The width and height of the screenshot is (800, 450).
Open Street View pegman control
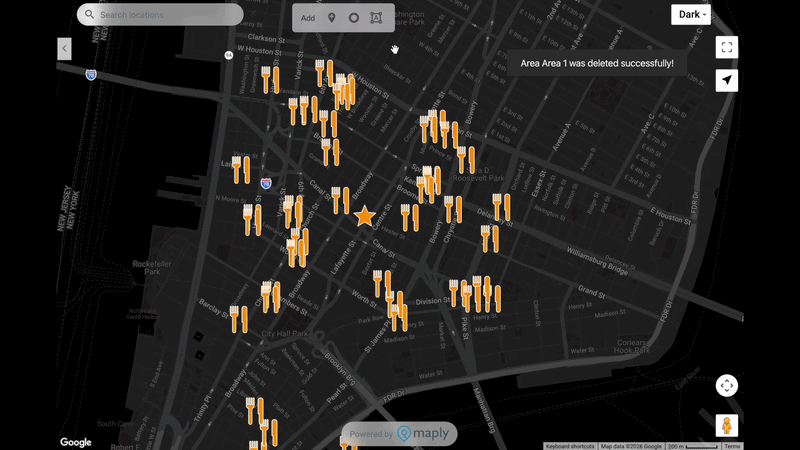coord(727,425)
